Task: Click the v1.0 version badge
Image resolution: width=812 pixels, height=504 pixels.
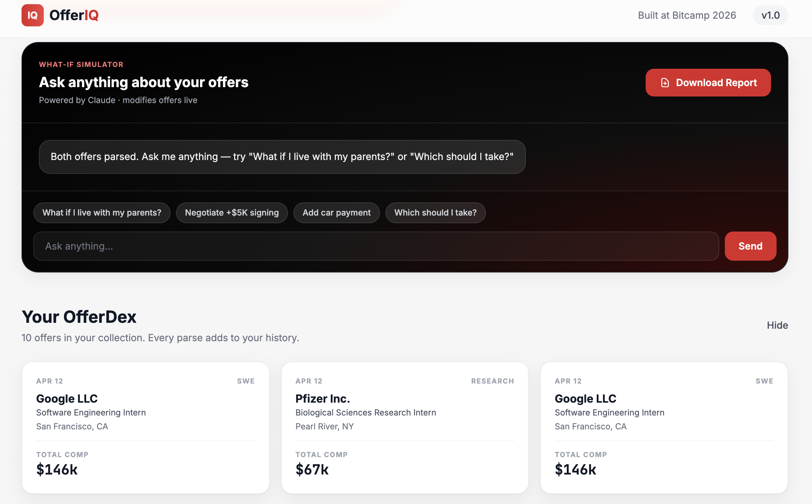Action: coord(770,15)
